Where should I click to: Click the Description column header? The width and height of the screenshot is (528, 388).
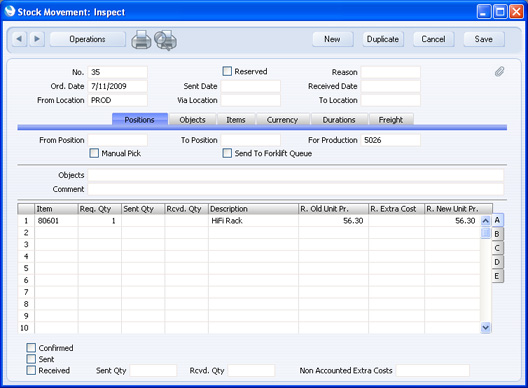(x=253, y=209)
